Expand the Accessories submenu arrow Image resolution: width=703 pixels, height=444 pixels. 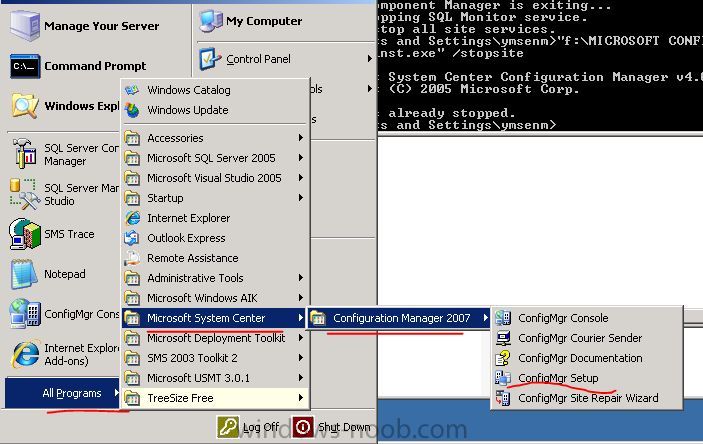[x=301, y=138]
